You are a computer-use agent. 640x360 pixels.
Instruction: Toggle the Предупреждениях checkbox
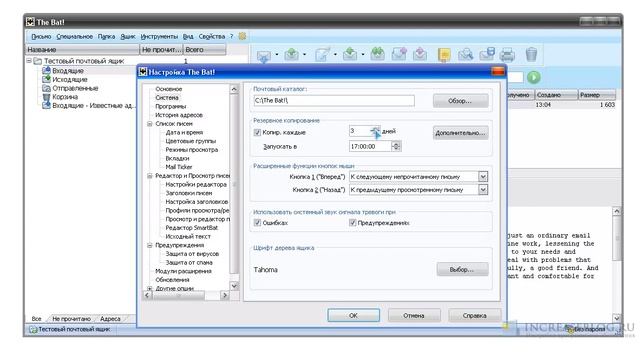click(x=353, y=222)
